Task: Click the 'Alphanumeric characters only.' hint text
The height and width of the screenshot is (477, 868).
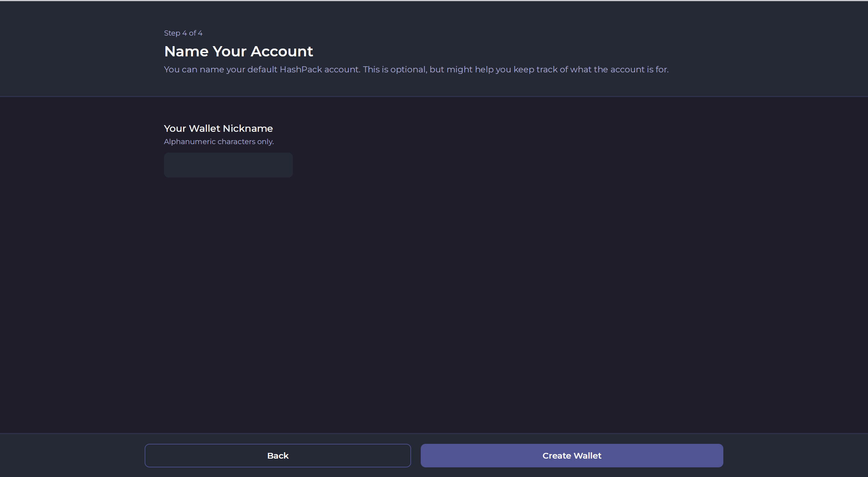Action: click(x=219, y=142)
